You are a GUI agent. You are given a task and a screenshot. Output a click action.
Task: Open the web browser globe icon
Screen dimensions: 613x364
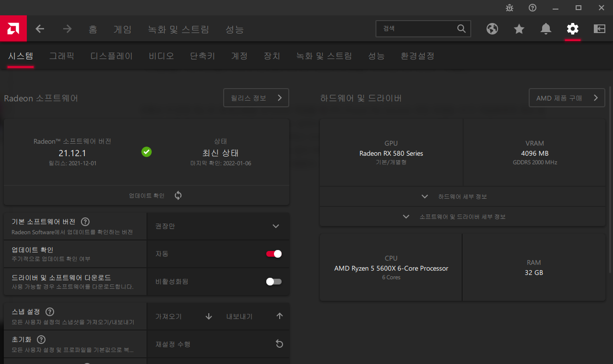click(x=492, y=29)
